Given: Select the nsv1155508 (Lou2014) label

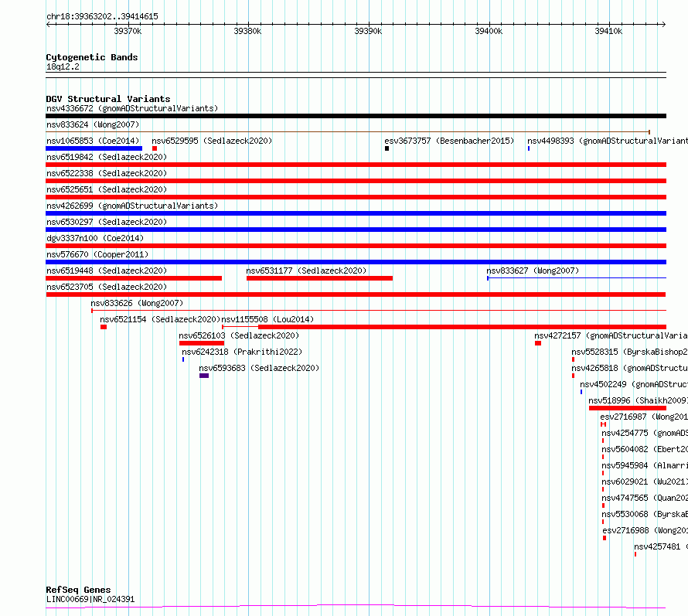Looking at the screenshot, I should pyautogui.click(x=267, y=319).
